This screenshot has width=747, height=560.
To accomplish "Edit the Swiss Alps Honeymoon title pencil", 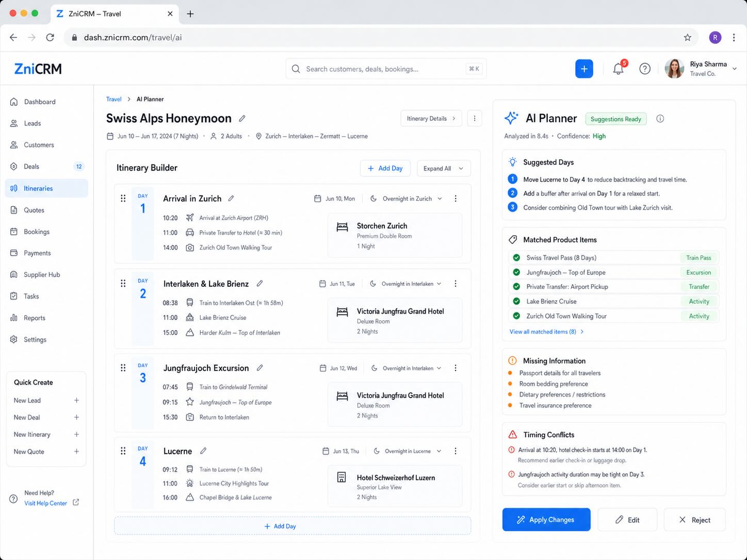I will click(x=242, y=119).
